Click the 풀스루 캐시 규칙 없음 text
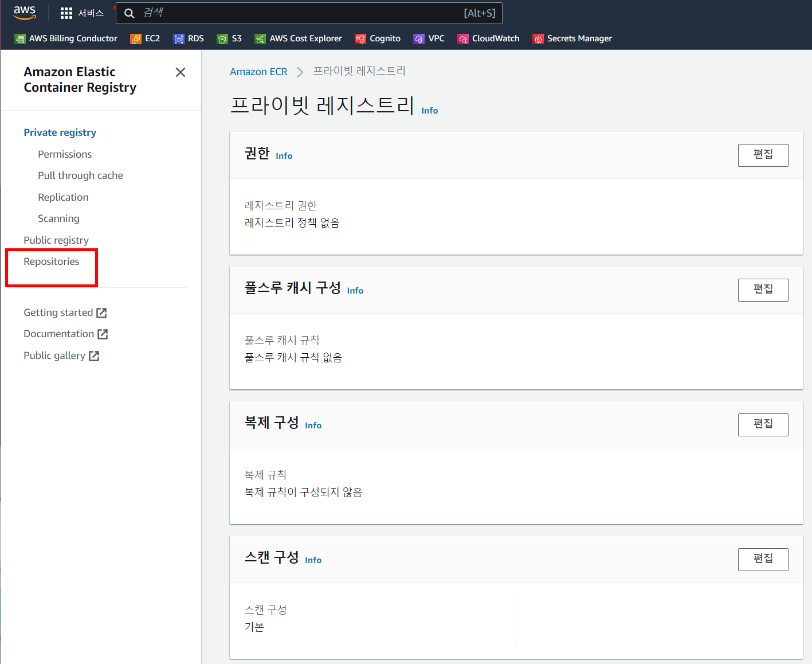This screenshot has width=812, height=664. click(x=293, y=357)
